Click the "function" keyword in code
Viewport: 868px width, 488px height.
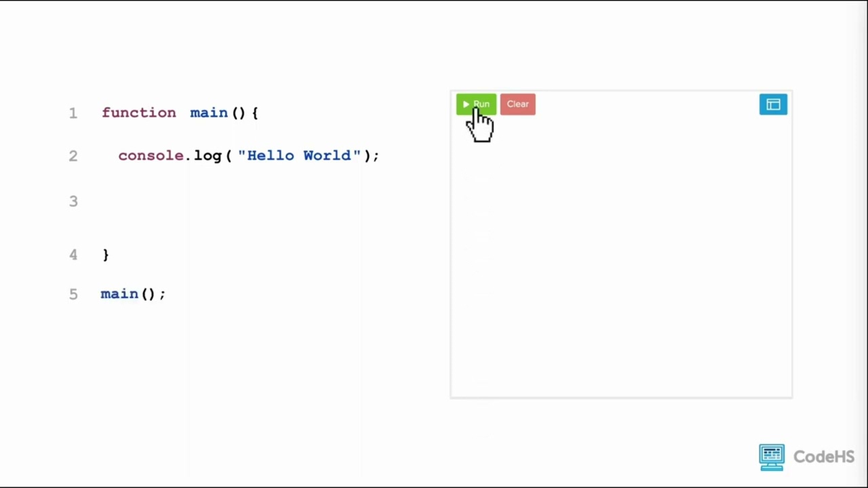[138, 113]
